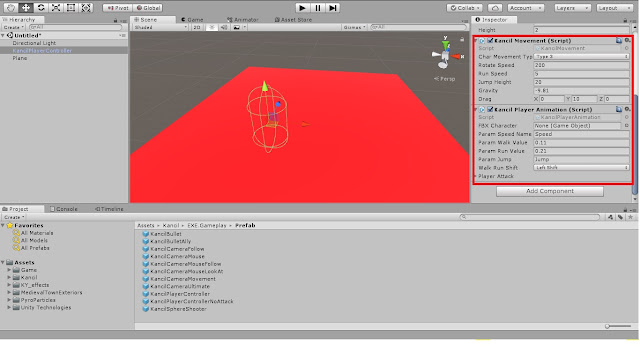The image size is (640, 360).
Task: Collapse the Kancil Player Animation component
Action: [x=476, y=109]
